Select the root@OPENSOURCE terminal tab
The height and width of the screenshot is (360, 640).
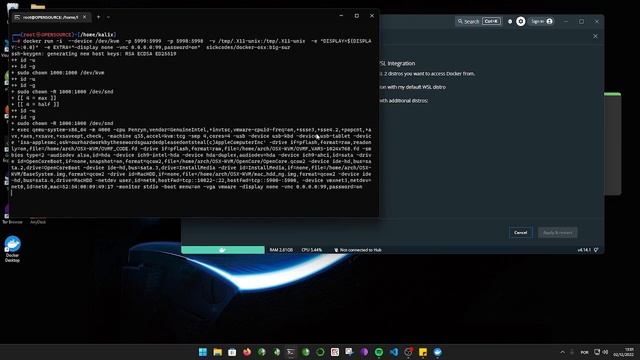point(51,17)
